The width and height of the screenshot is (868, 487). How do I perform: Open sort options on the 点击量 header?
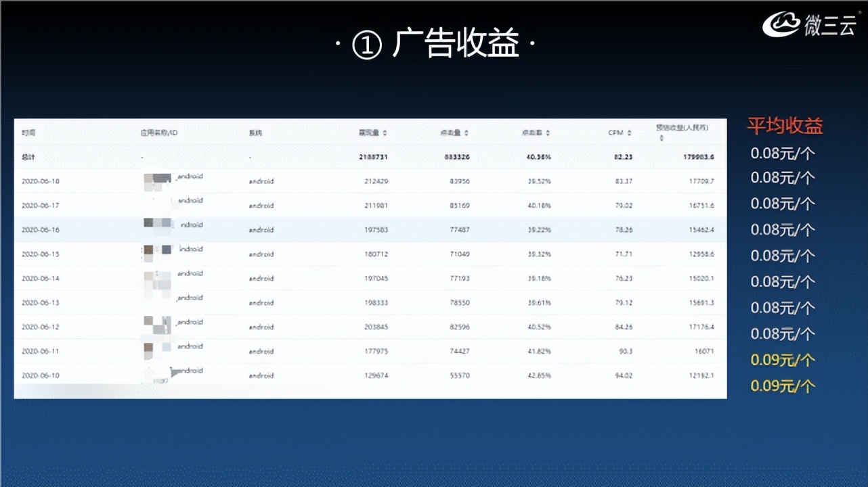[452, 133]
